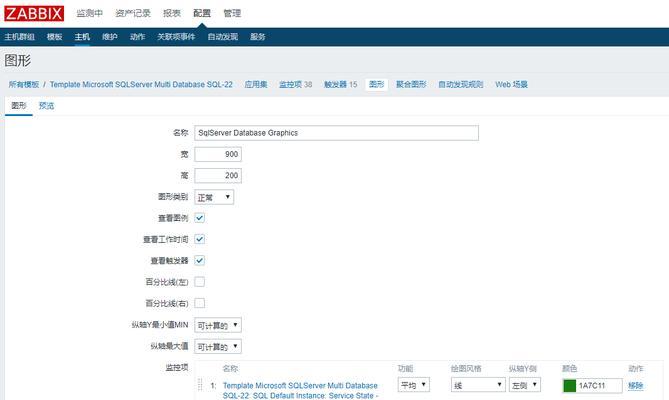Open the Web 场景 link
The width and height of the screenshot is (669, 400).
(512, 84)
